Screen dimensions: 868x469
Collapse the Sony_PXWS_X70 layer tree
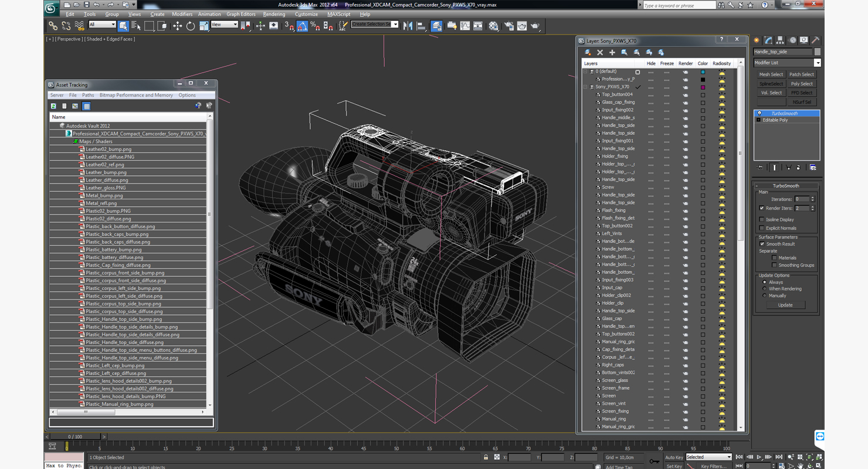click(585, 87)
